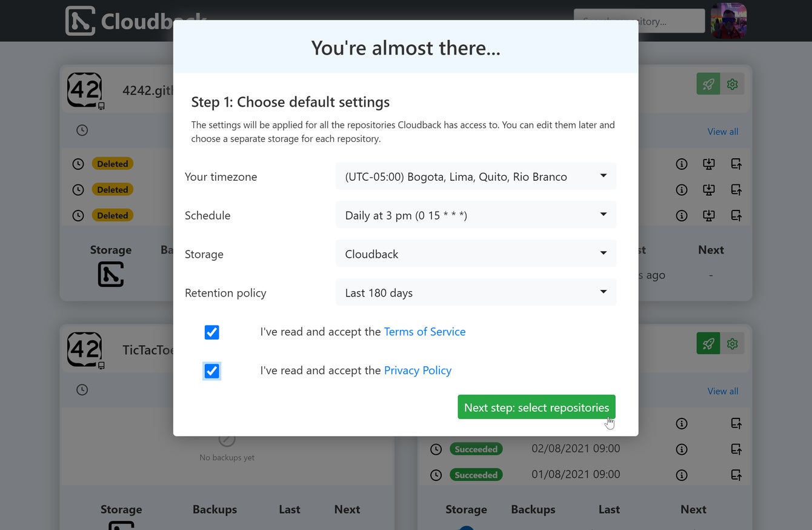
Task: Click the Cloudback logo icon in header
Action: (x=81, y=21)
